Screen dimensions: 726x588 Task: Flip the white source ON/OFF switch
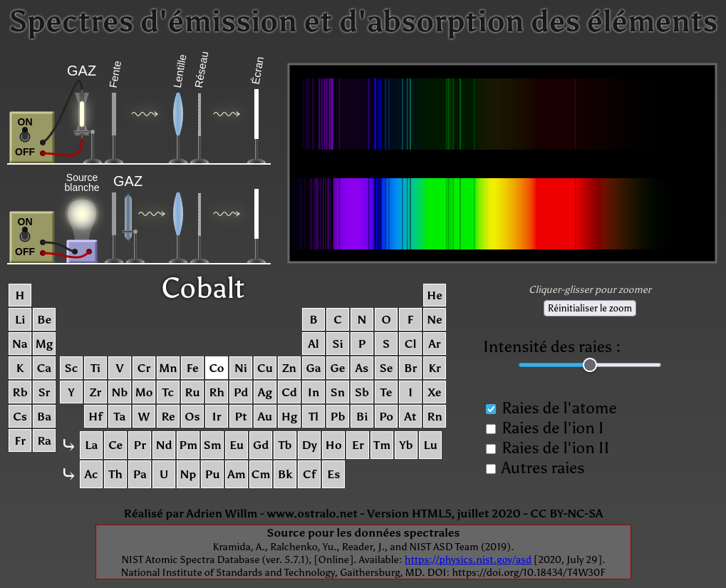point(26,236)
